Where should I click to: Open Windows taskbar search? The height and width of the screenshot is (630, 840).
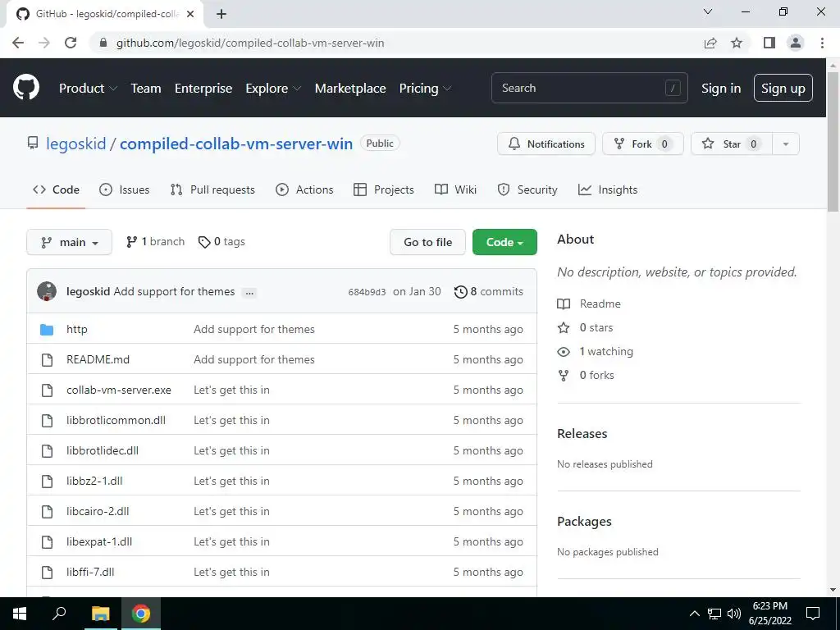tap(59, 614)
